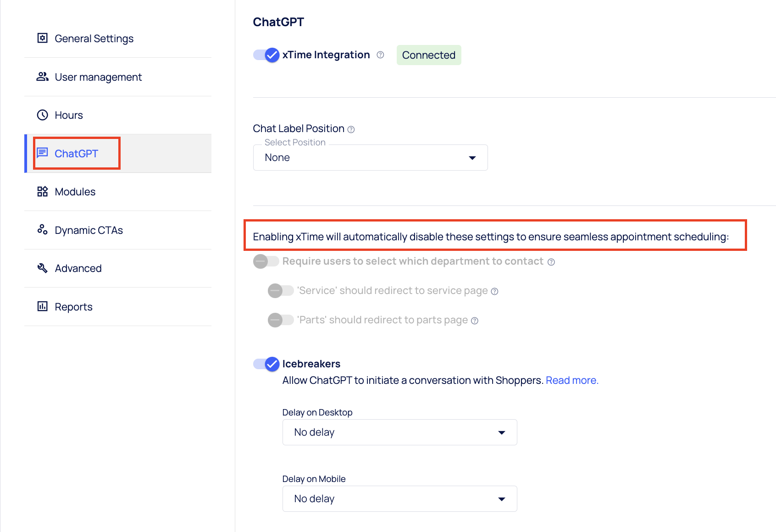Viewport: 776px width, 532px height.
Task: Click help icon next to xTime Integration
Action: pyautogui.click(x=380, y=55)
